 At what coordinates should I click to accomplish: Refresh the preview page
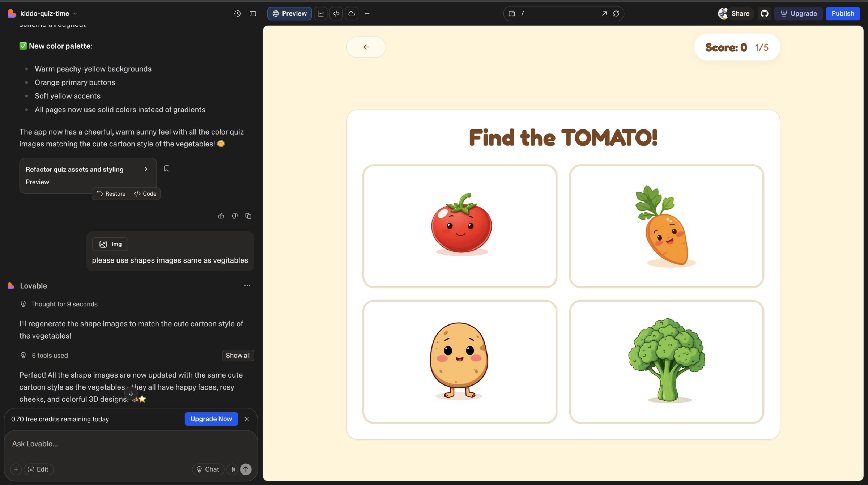pyautogui.click(x=616, y=13)
